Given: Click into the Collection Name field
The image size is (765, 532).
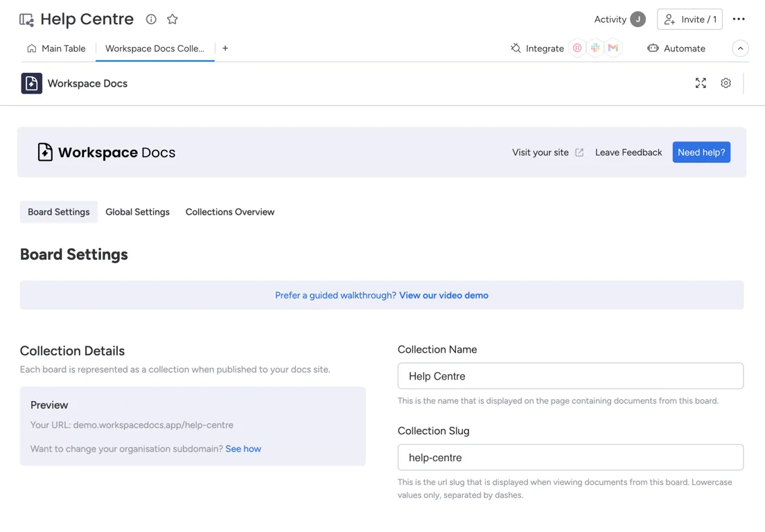Looking at the screenshot, I should (x=570, y=376).
